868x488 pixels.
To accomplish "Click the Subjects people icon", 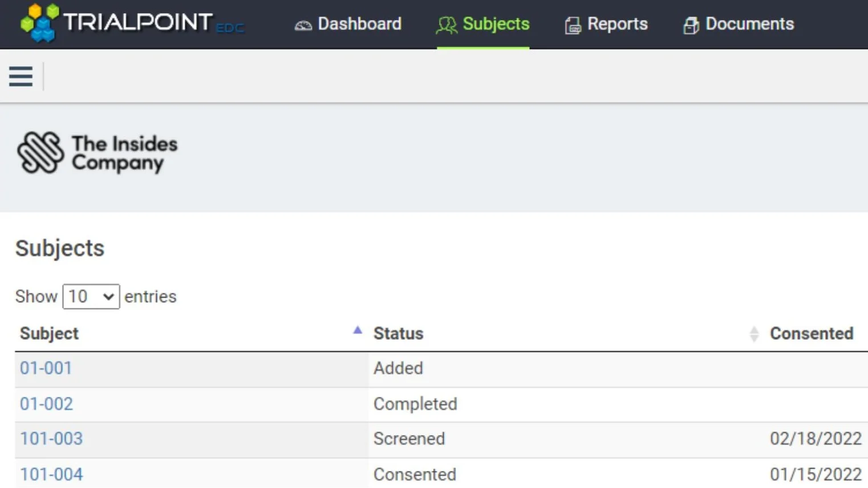I will point(447,25).
